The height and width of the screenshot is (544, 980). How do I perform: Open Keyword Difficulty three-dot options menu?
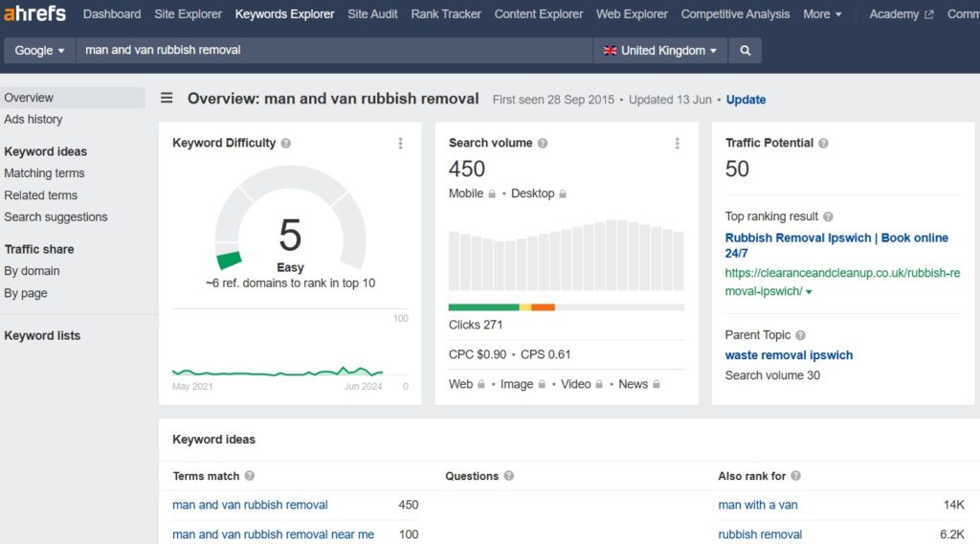(400, 144)
